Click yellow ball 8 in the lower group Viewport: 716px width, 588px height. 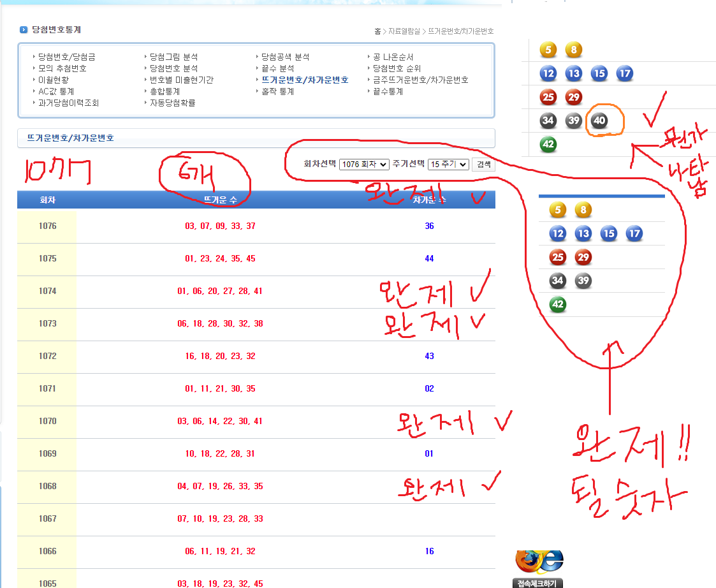click(x=583, y=210)
